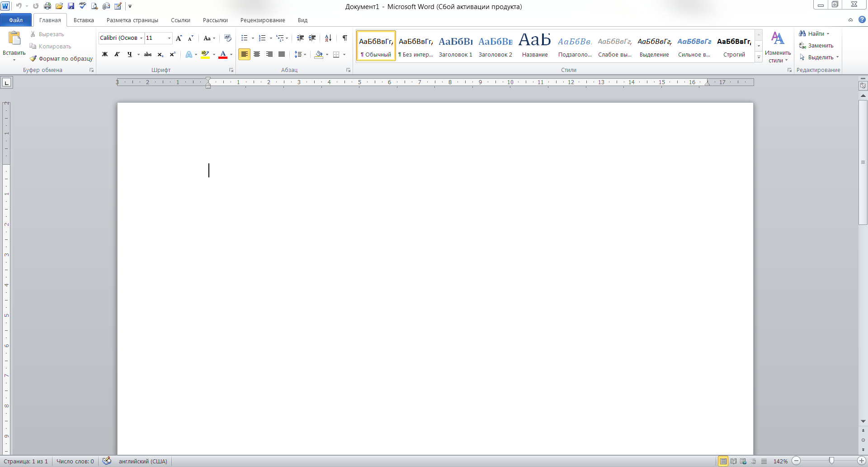Open the font name dropdown Calibri
The image size is (868, 467).
(142, 38)
